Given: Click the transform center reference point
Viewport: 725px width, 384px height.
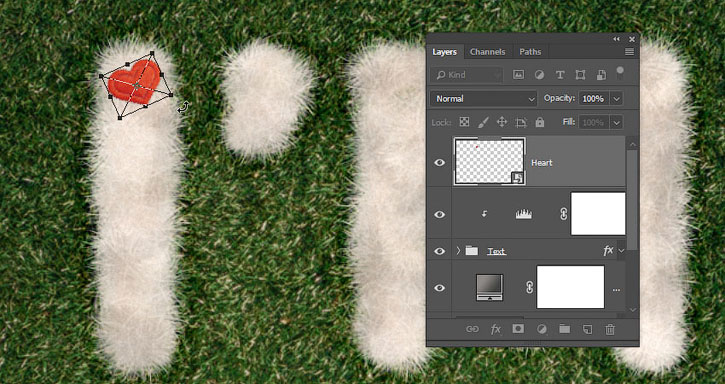Looking at the screenshot, I should coord(136,86).
